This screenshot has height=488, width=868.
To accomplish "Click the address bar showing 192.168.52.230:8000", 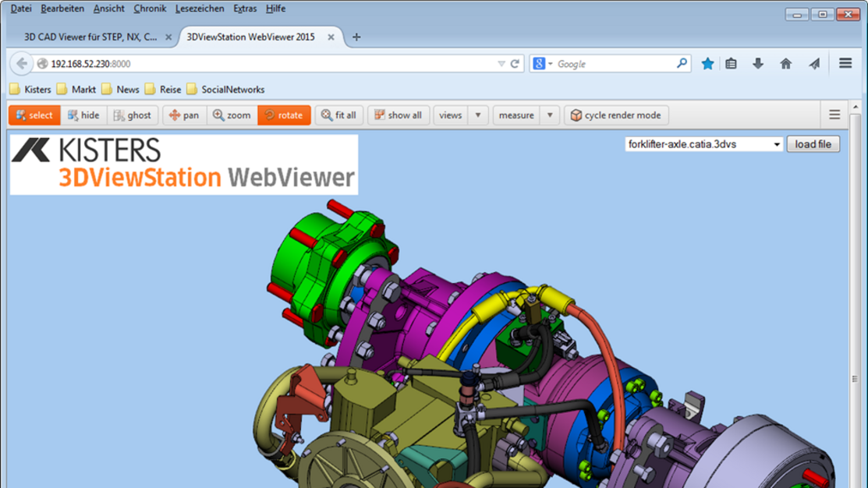I will click(x=266, y=64).
